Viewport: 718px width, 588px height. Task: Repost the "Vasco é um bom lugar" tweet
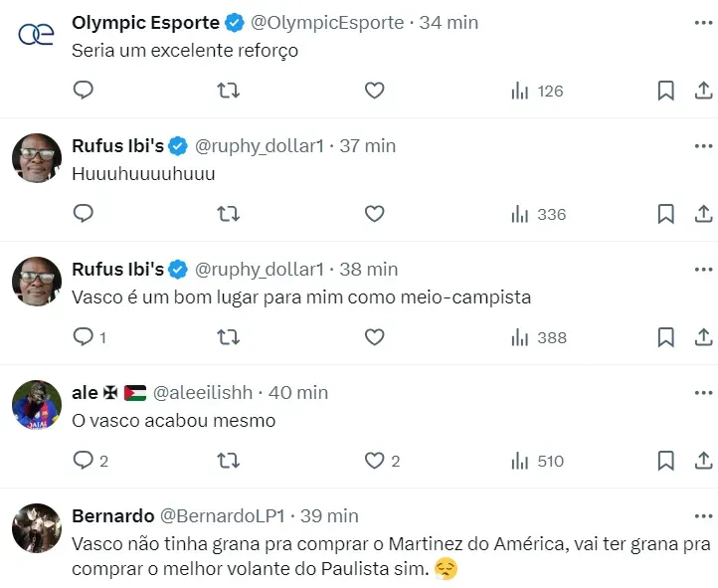(228, 337)
